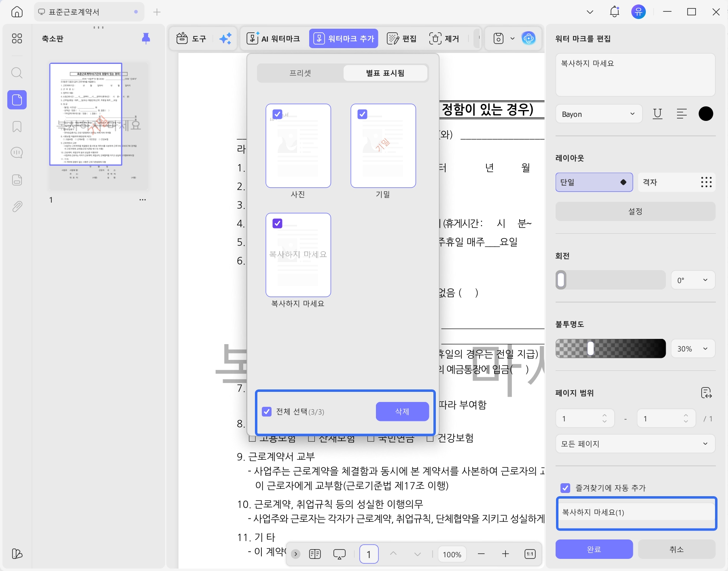728x571 pixels.
Task: Open the attachments paperclip icon
Action: click(17, 207)
